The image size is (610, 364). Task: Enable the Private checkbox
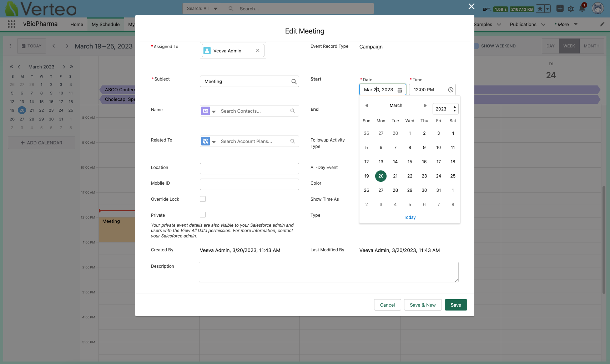pos(203,215)
